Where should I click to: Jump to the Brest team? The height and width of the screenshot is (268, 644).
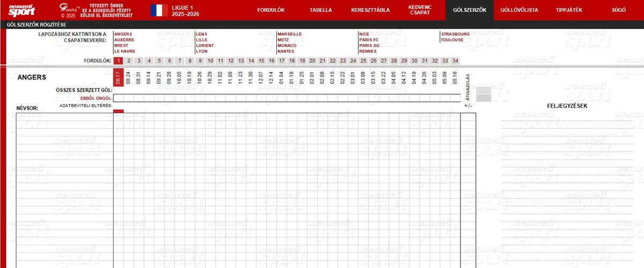tap(121, 46)
